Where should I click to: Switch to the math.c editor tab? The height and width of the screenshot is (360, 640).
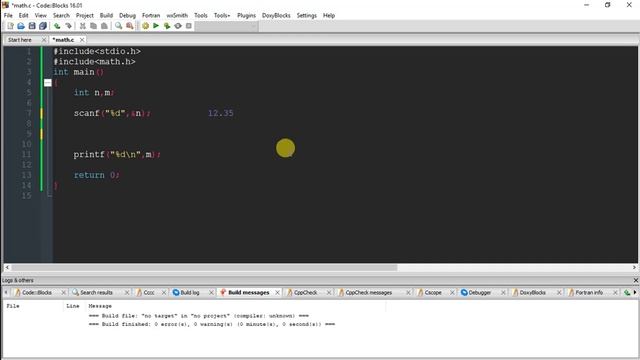[63, 40]
